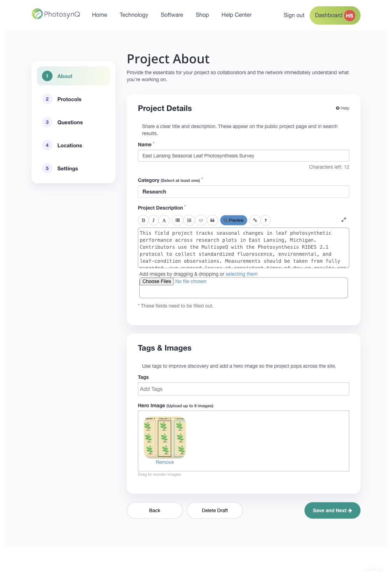This screenshot has width=392, height=572.
Task: Insert a code block
Action: (201, 220)
